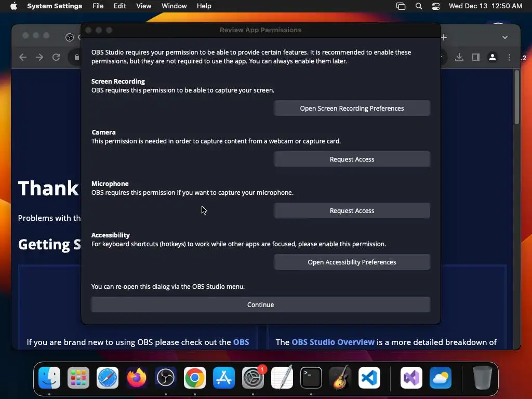Launch Visual Studio from the dock
This screenshot has height=399, width=532.
(x=411, y=378)
